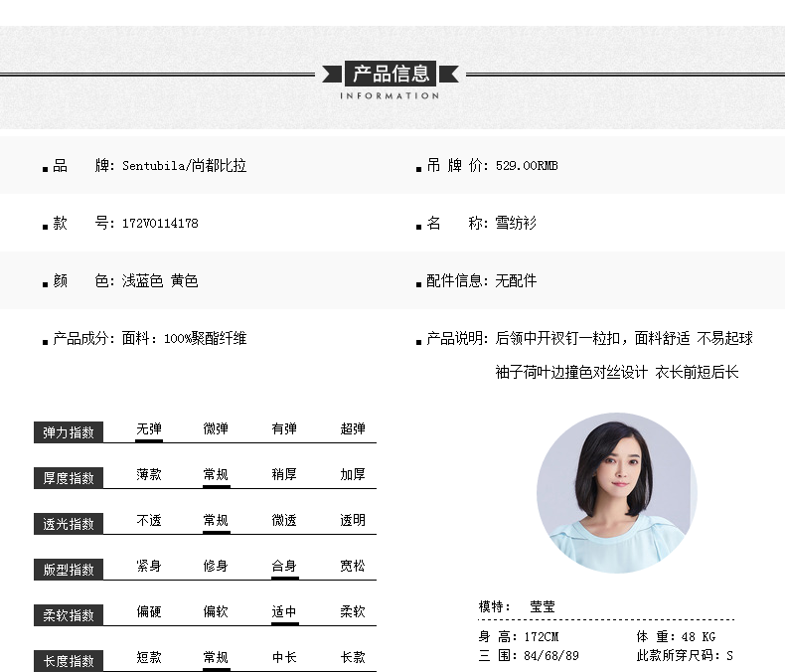Select 无弹 in the elasticity index row
This screenshot has width=785, height=672.
click(x=149, y=429)
